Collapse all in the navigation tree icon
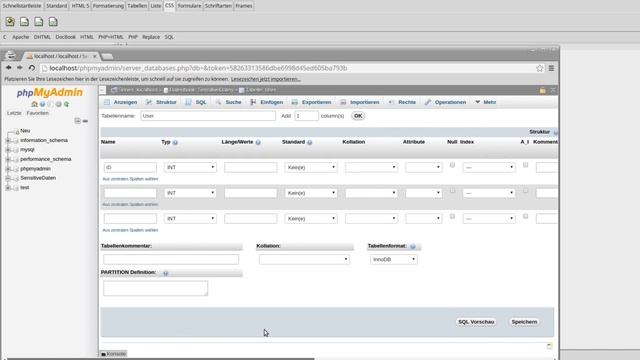640x360 pixels. [78, 121]
